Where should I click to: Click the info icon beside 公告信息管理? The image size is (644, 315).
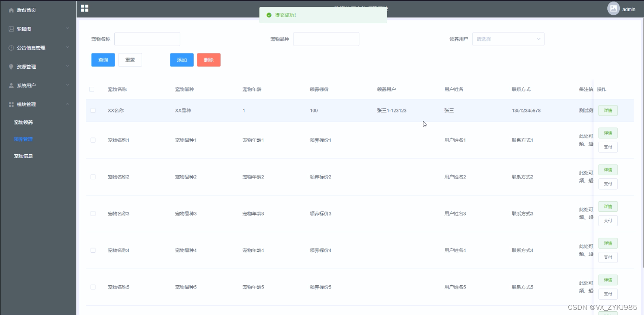pyautogui.click(x=11, y=48)
